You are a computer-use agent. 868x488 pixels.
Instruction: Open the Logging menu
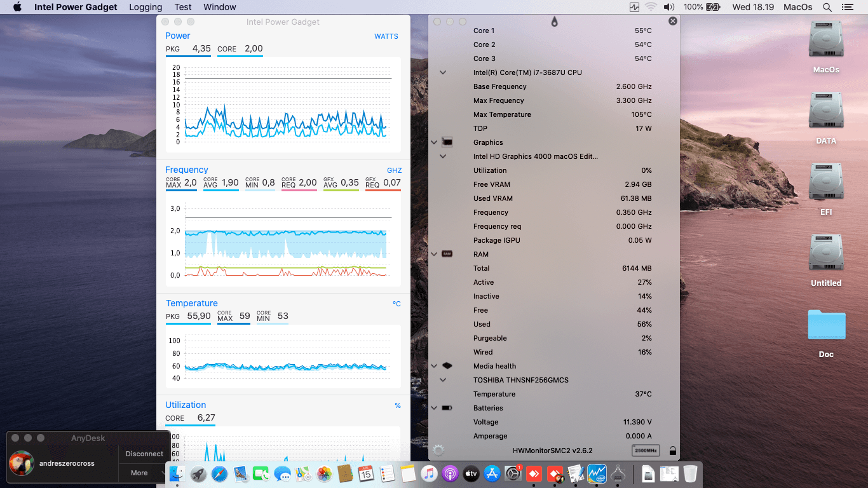click(146, 7)
